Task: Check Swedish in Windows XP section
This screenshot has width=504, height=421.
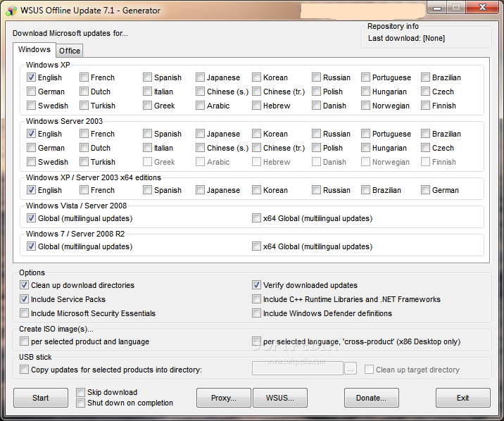Action: click(x=31, y=106)
